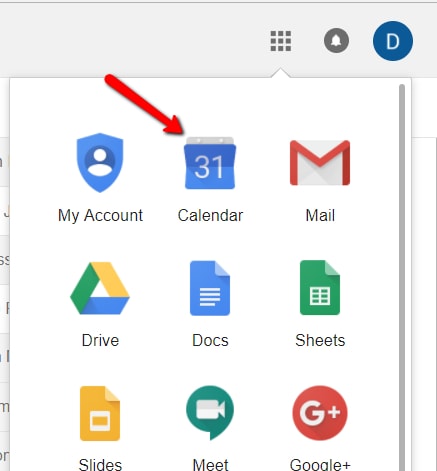This screenshot has width=437, height=471.
Task: Open the account avatar labeled D
Action: (x=393, y=41)
